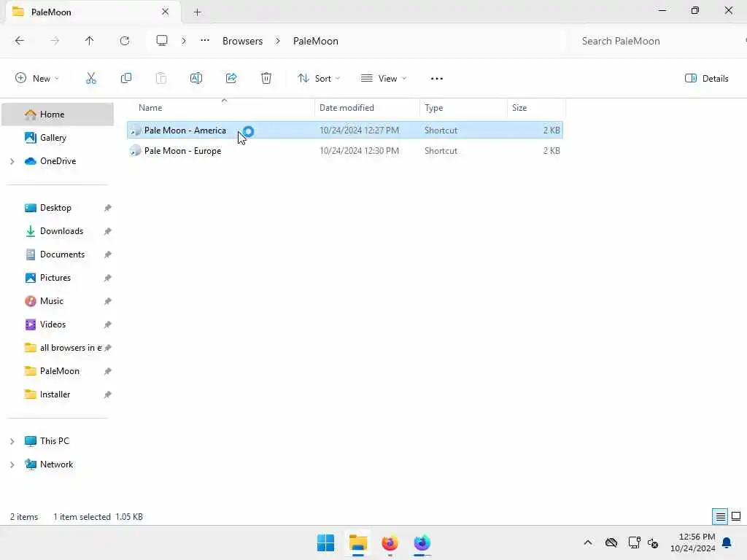Expand the Network tree node

[12, 464]
